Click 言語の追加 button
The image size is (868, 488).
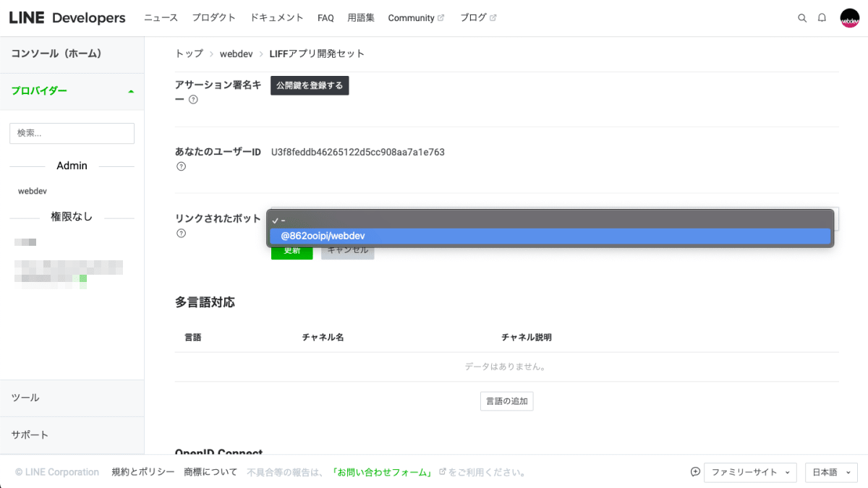pos(506,401)
